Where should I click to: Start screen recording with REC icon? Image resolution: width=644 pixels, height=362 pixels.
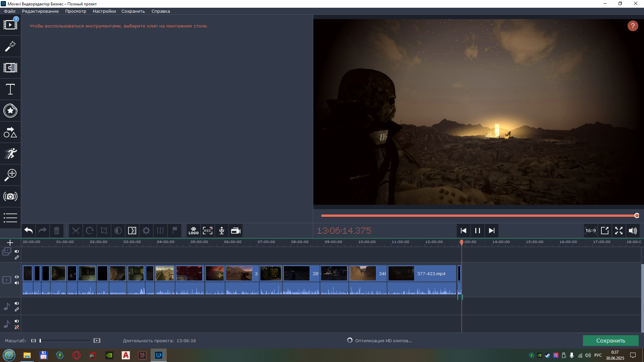click(208, 231)
